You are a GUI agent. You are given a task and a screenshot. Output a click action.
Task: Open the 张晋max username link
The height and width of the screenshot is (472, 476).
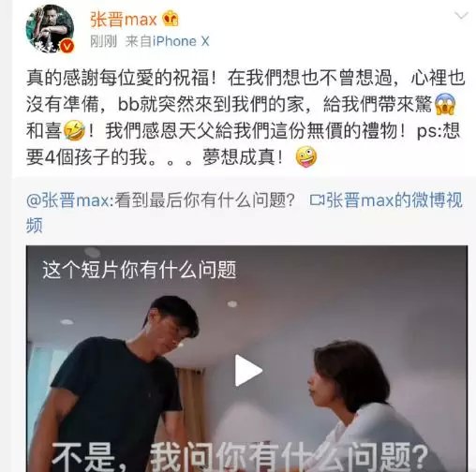pyautogui.click(x=124, y=20)
